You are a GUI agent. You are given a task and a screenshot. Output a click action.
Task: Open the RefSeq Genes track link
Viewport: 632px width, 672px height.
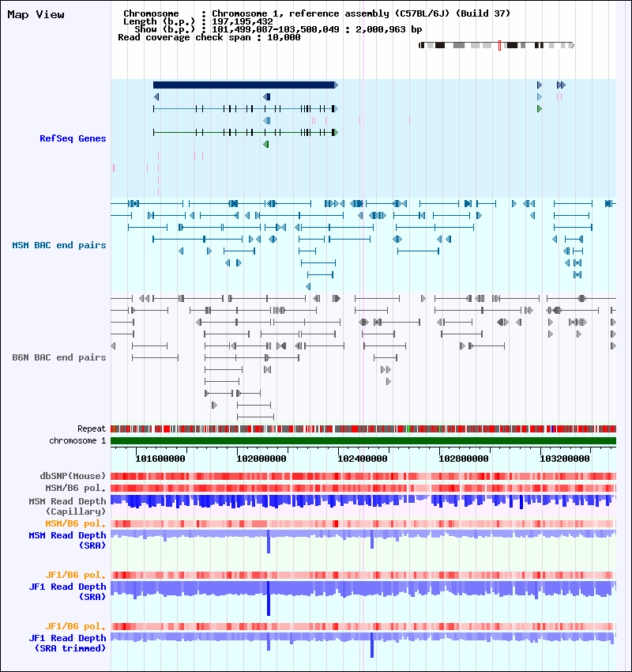point(73,138)
